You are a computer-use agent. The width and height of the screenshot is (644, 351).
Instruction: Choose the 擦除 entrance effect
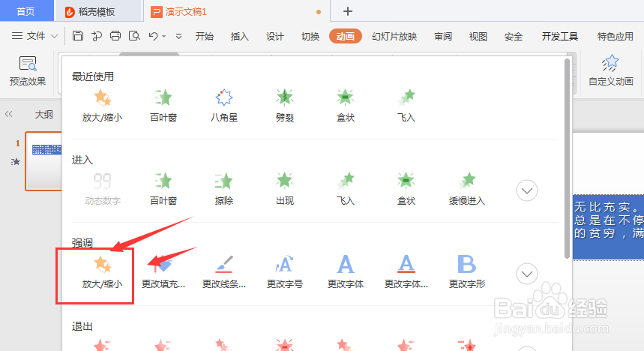[224, 189]
